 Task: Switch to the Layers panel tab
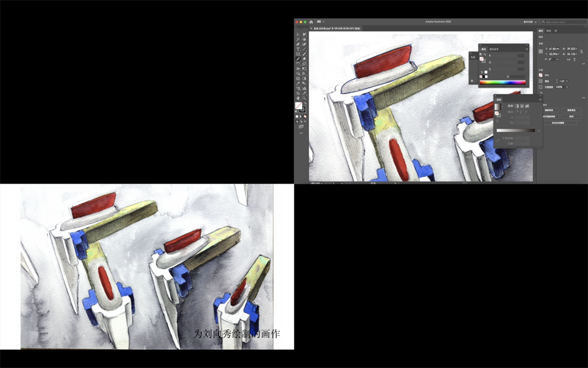coord(549,31)
